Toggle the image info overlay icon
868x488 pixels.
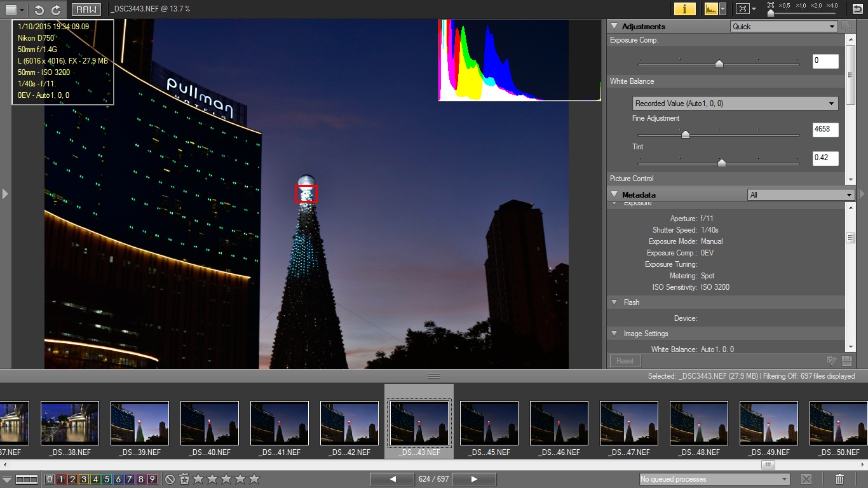(x=684, y=9)
